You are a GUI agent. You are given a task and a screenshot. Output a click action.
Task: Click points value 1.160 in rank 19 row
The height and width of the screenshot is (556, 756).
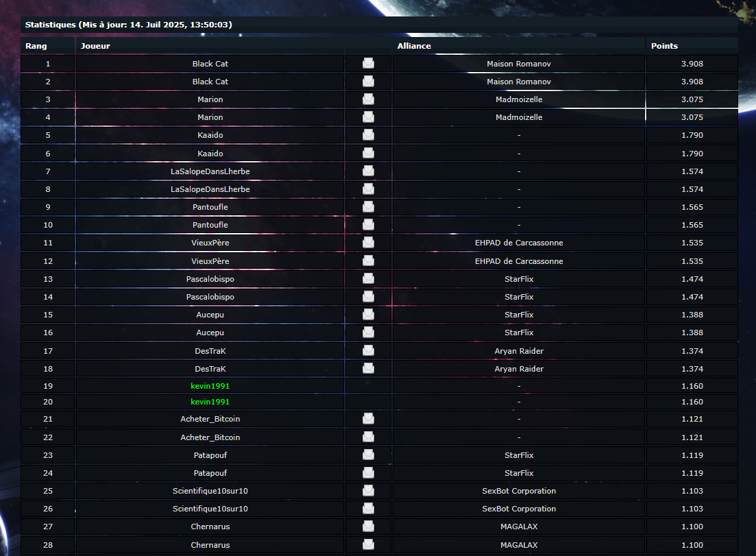tap(692, 386)
